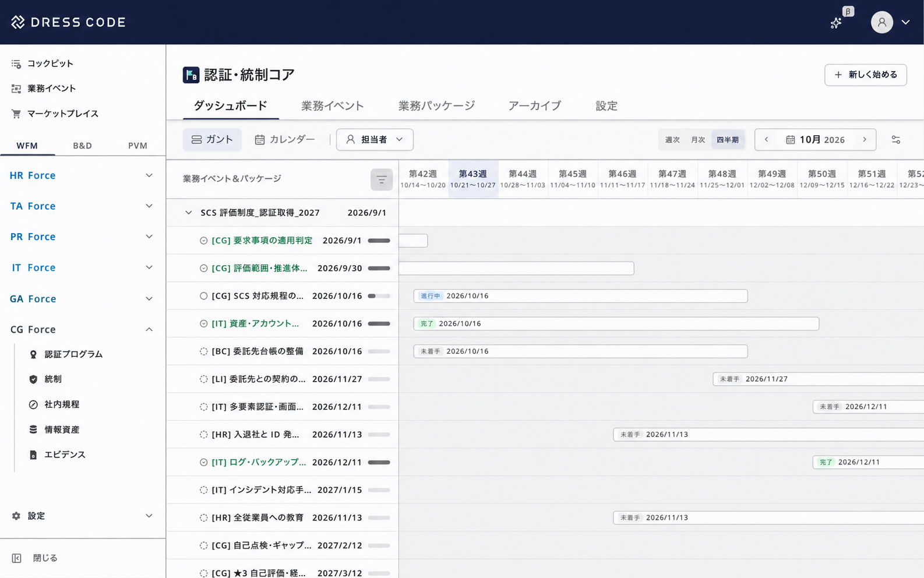Open the view settings sliders icon
924x578 pixels.
[x=896, y=140]
